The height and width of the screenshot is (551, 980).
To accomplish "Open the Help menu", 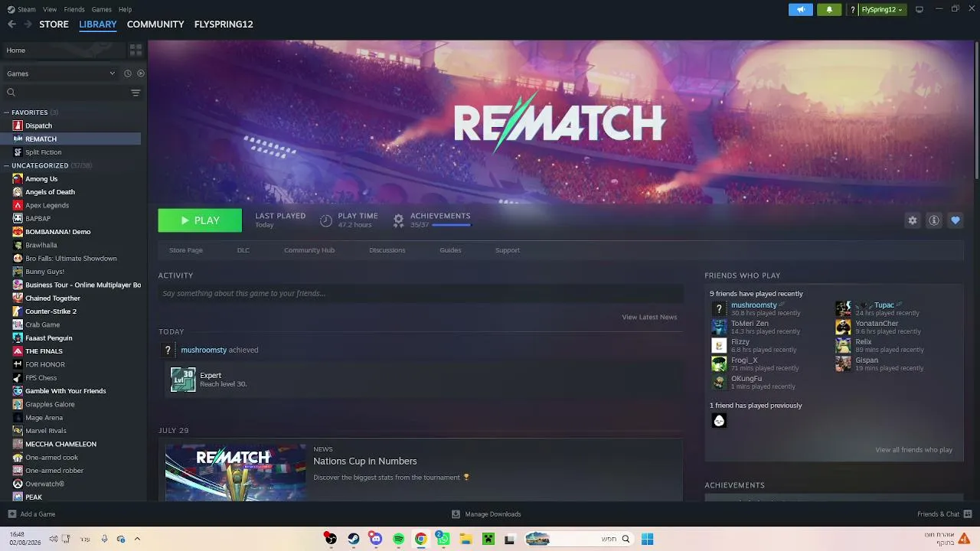I will (125, 10).
